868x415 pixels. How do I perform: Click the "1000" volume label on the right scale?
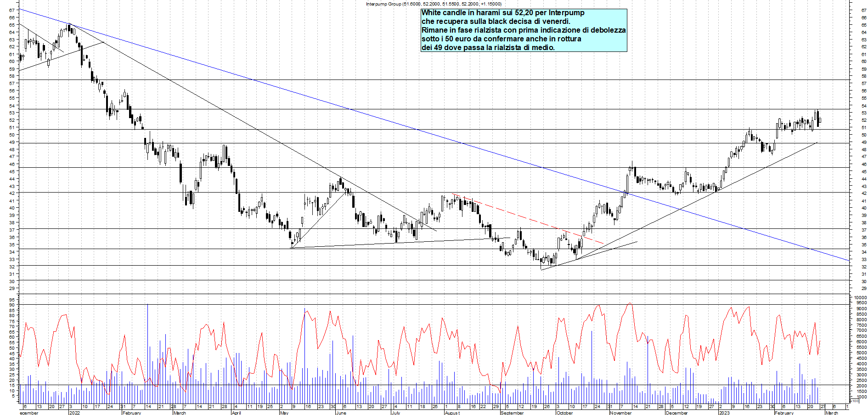tap(862, 397)
